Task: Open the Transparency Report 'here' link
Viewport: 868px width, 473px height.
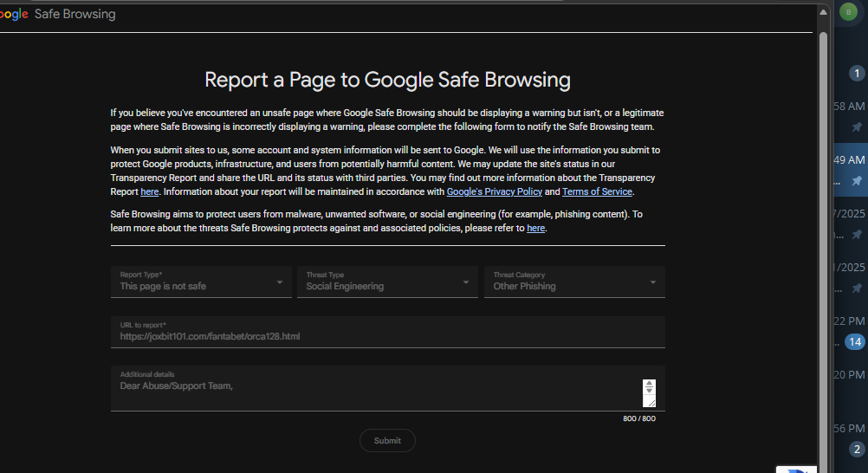Action: pyautogui.click(x=150, y=191)
